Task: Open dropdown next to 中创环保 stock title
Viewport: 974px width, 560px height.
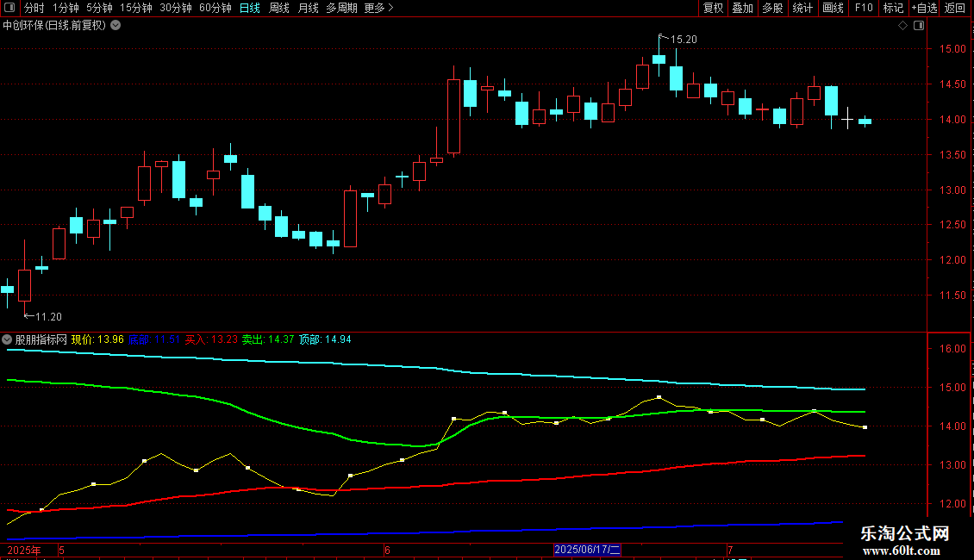Action: 116,26
